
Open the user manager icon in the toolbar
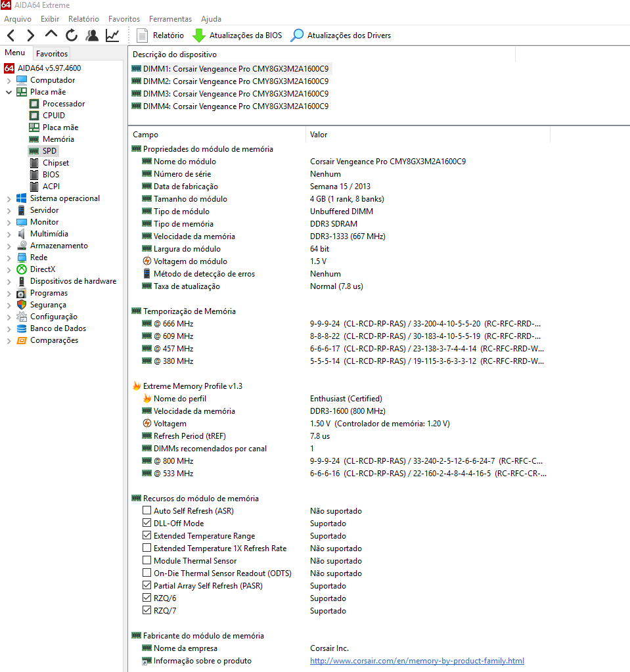point(92,35)
